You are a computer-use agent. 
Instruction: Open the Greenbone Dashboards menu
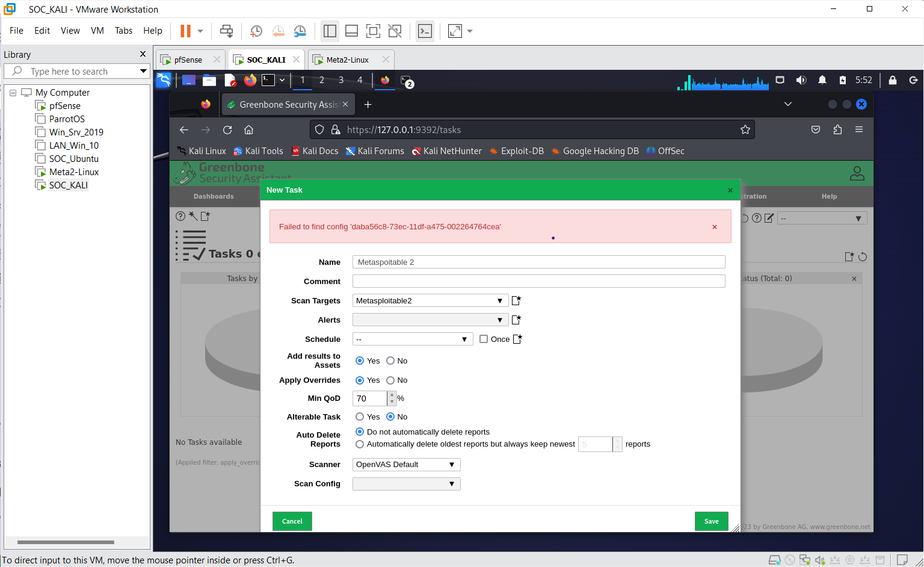214,196
